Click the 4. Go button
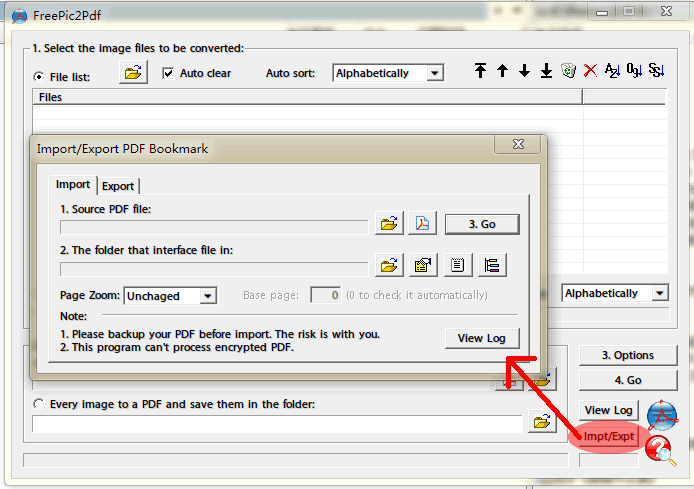 pos(628,380)
